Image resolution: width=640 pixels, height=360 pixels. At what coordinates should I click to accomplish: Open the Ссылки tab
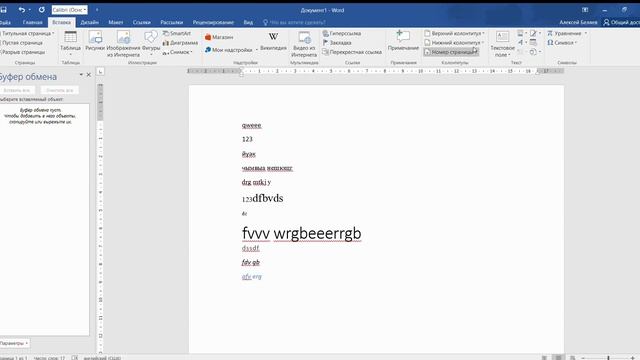tap(142, 22)
